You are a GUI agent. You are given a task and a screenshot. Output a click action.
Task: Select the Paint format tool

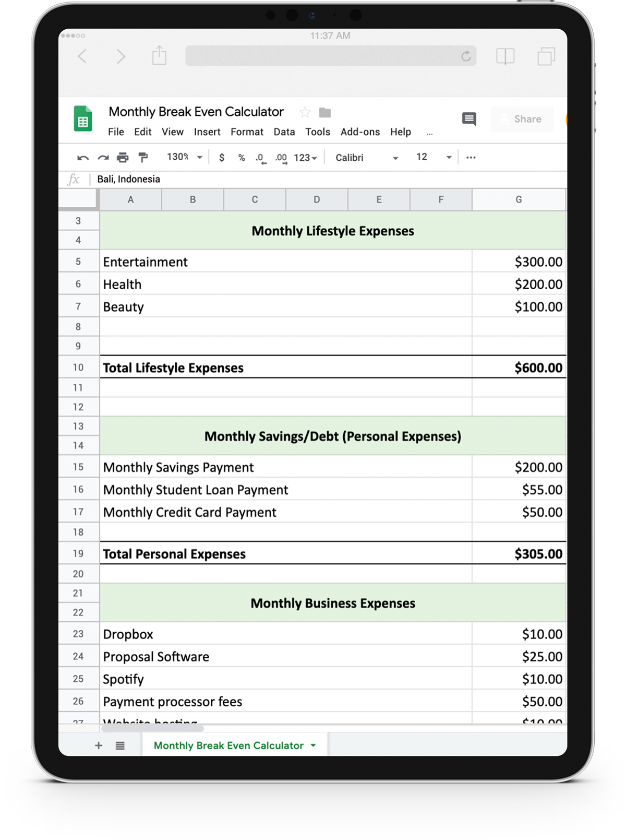pos(143,157)
